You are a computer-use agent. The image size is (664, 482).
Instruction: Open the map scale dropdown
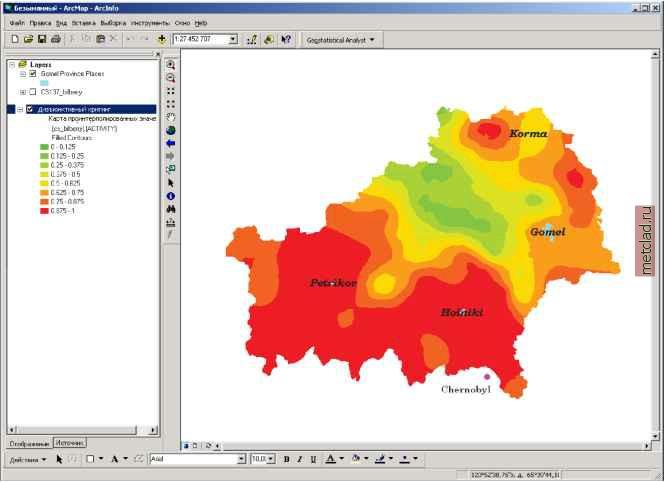tap(233, 39)
